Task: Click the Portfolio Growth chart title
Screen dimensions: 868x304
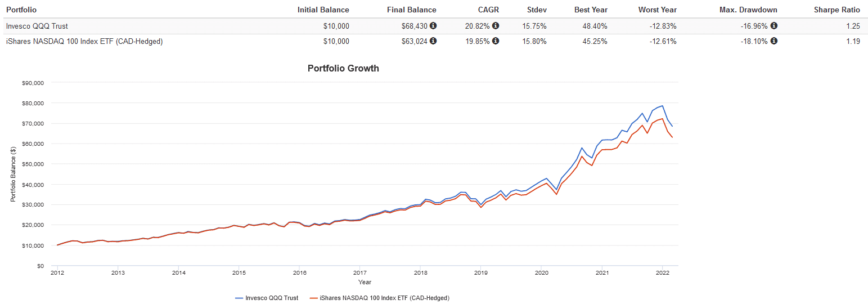Action: click(343, 69)
